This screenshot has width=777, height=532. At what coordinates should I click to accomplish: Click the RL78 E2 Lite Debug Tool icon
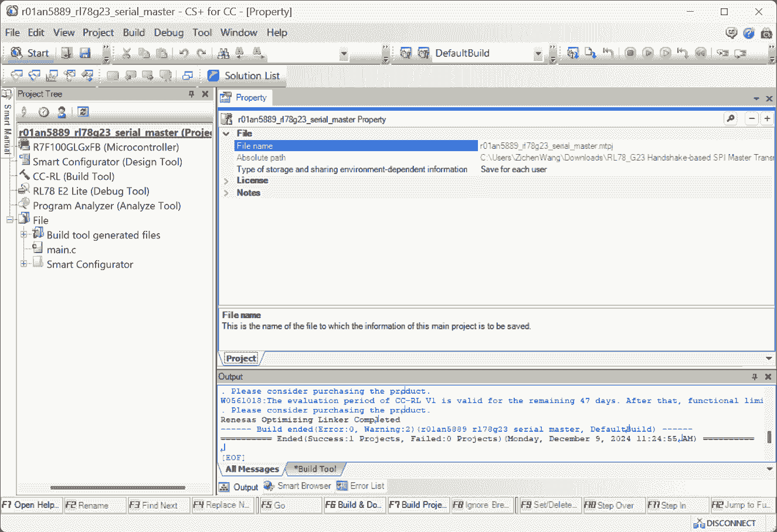click(x=25, y=190)
